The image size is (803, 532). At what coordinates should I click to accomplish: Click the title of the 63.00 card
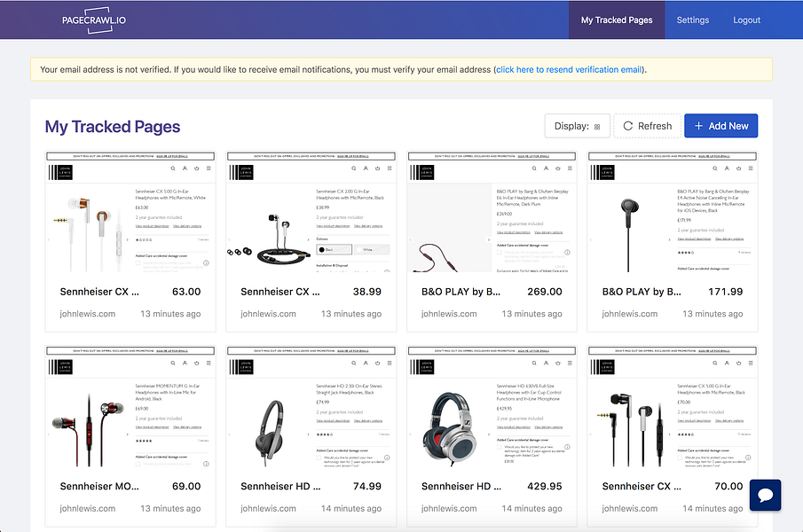[x=99, y=292]
